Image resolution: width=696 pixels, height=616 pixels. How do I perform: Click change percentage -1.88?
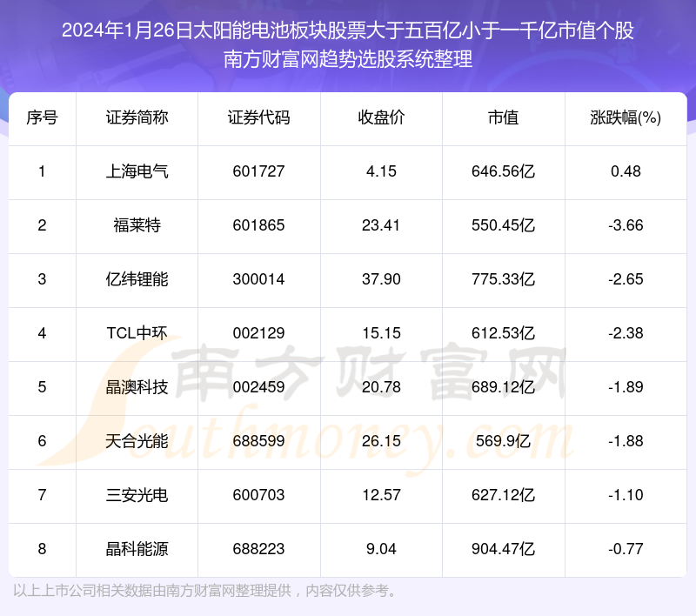click(x=626, y=441)
